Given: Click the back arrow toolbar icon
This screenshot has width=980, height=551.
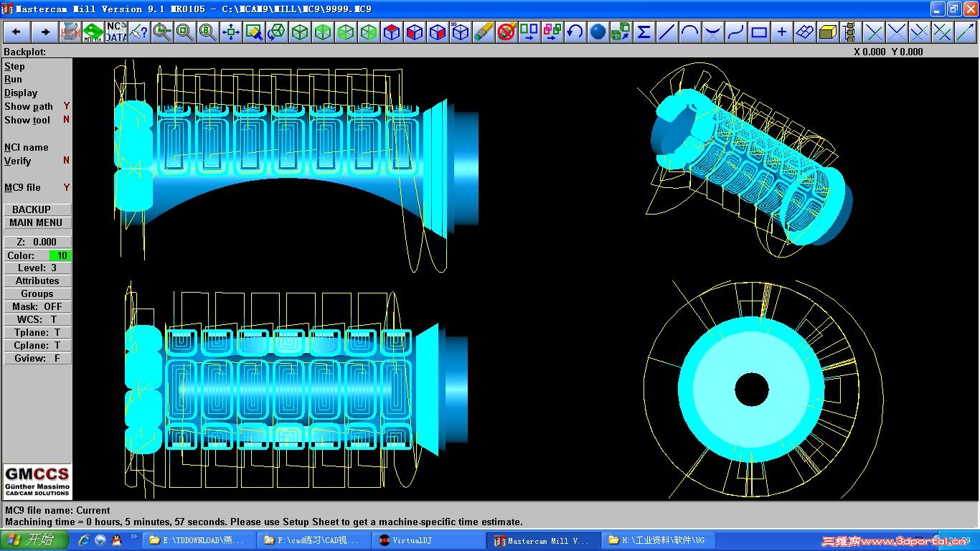Looking at the screenshot, I should [x=16, y=32].
